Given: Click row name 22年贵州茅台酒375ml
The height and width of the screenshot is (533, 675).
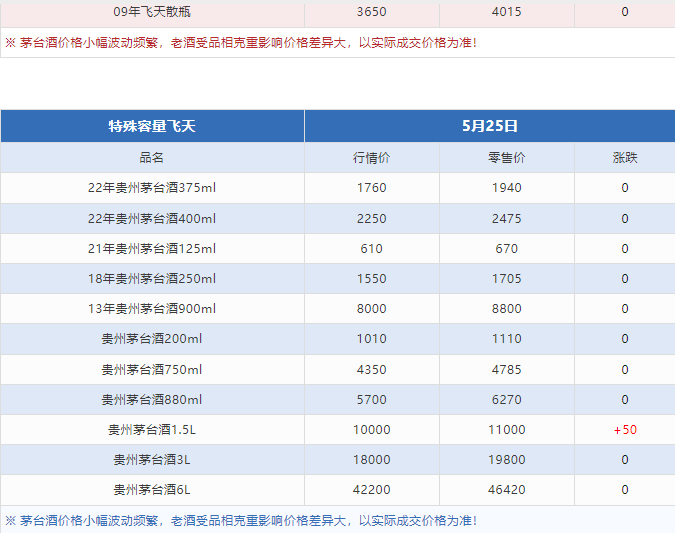Looking at the screenshot, I should point(152,188).
